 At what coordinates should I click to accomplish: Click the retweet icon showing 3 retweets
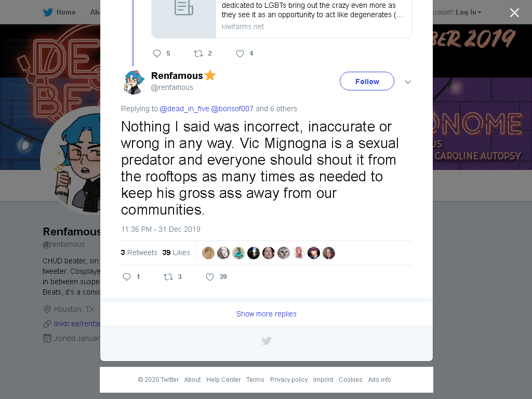pyautogui.click(x=168, y=277)
